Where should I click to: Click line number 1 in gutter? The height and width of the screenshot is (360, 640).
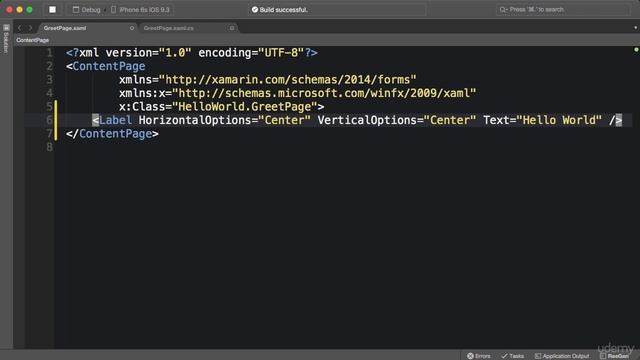49,53
